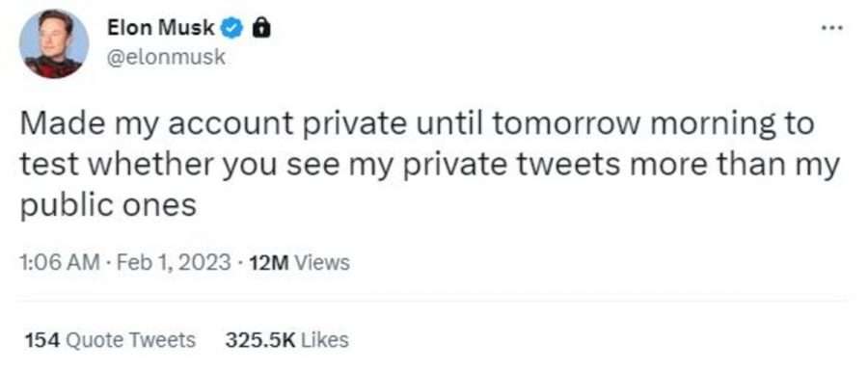The width and height of the screenshot is (868, 369).
Task: Click the divider line above engagement stats
Action: [432, 302]
